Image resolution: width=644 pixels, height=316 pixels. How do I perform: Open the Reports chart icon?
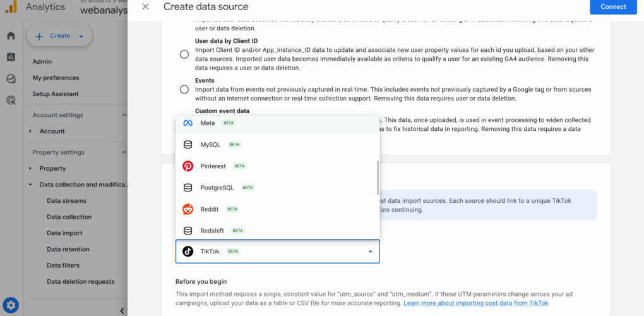[x=11, y=57]
